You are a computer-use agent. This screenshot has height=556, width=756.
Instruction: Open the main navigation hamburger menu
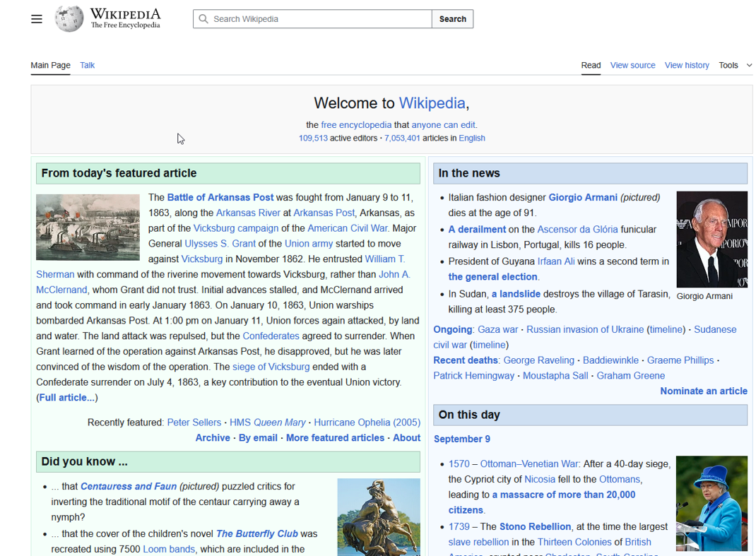pyautogui.click(x=36, y=18)
